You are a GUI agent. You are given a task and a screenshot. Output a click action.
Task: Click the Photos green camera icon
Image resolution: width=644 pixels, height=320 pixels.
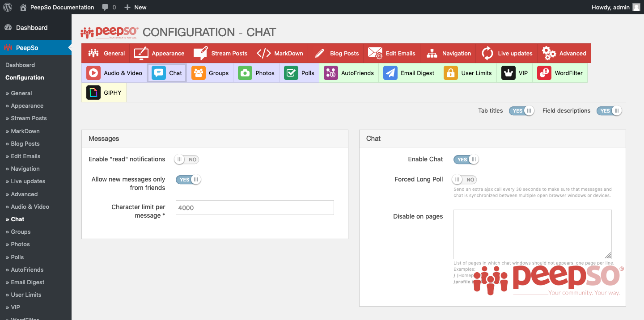coord(245,73)
